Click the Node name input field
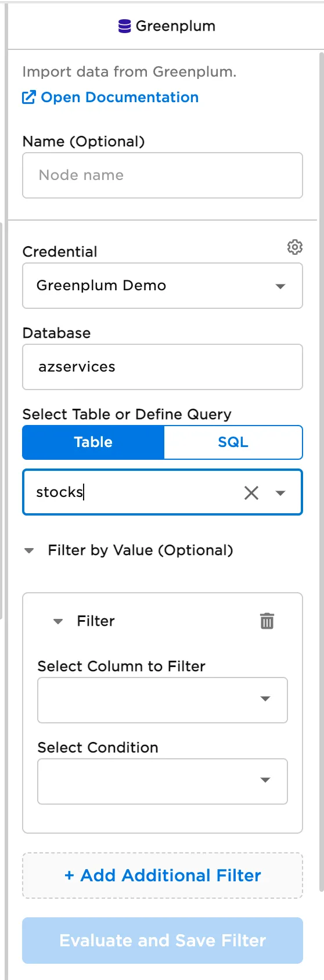 point(163,175)
